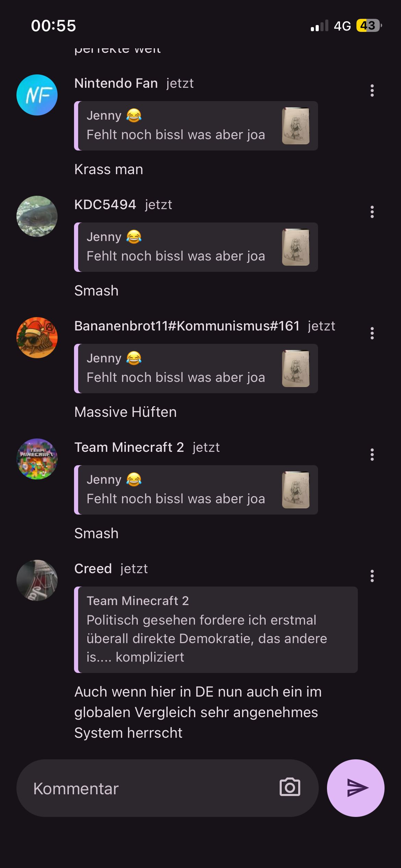The height and width of the screenshot is (868, 401).
Task: Open options menu for Nintendo Fan's comment
Action: (372, 91)
